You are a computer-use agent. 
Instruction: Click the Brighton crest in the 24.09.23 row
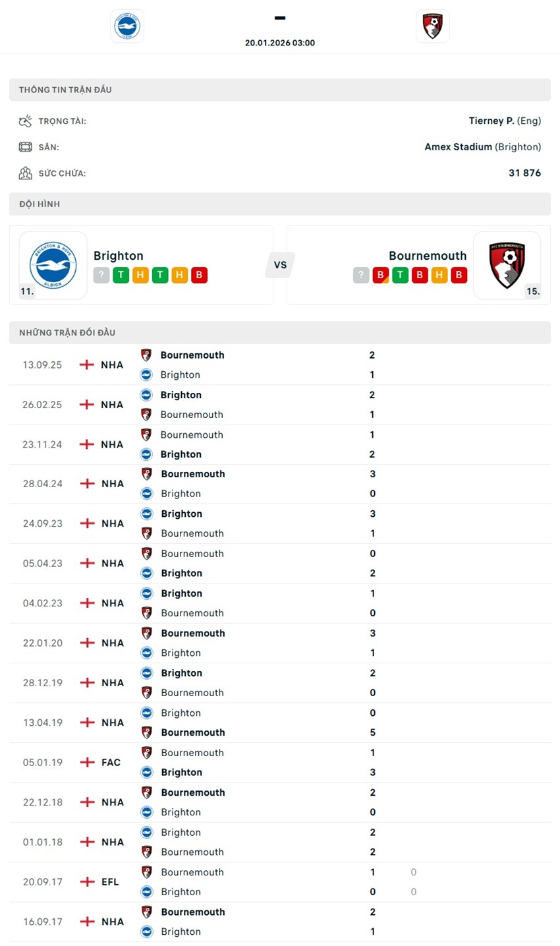pyautogui.click(x=146, y=513)
